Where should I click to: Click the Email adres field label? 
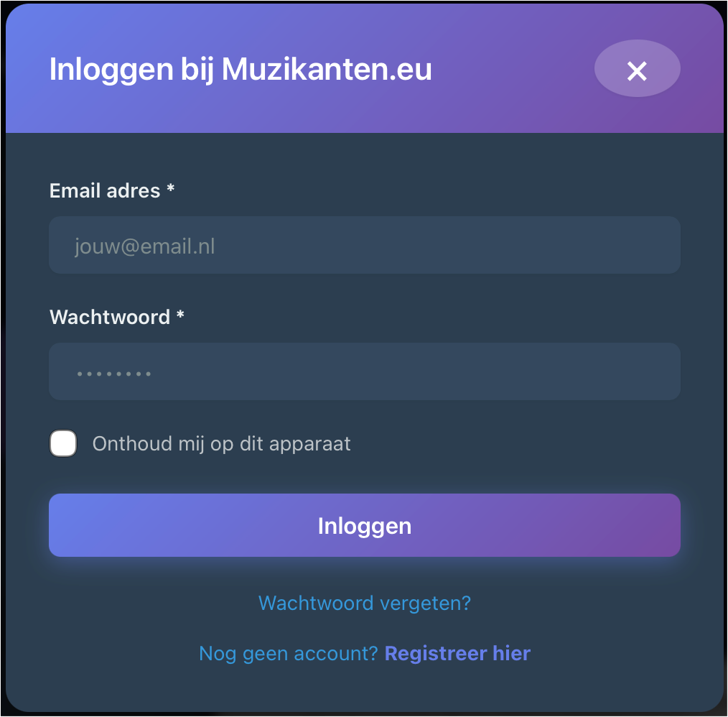(x=105, y=190)
